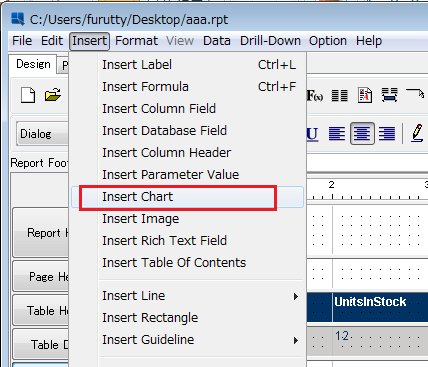Click the Report Header section button
Viewport: 428px width, 367px height.
coord(41,232)
